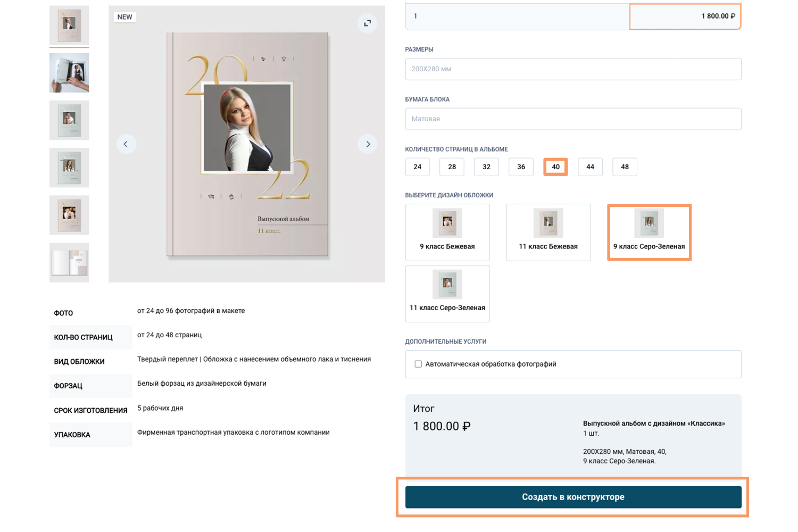Select 44 pages option
The height and width of the screenshot is (532, 798).
click(x=590, y=167)
